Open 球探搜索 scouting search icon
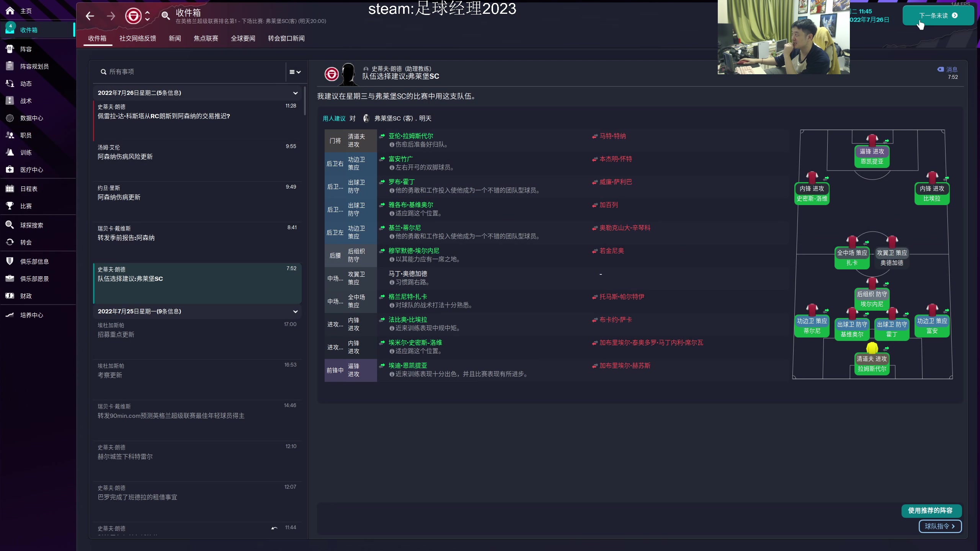The width and height of the screenshot is (980, 551). (10, 225)
